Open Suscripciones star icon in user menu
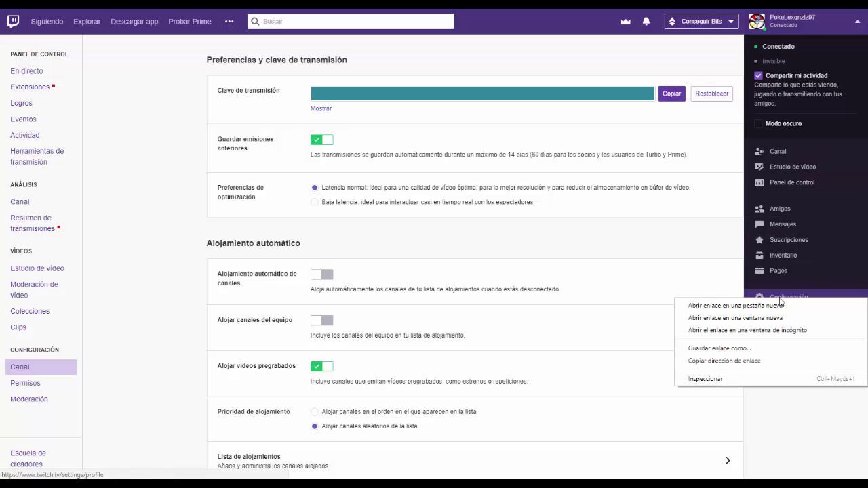Viewport: 868px width, 488px height. pyautogui.click(x=759, y=240)
